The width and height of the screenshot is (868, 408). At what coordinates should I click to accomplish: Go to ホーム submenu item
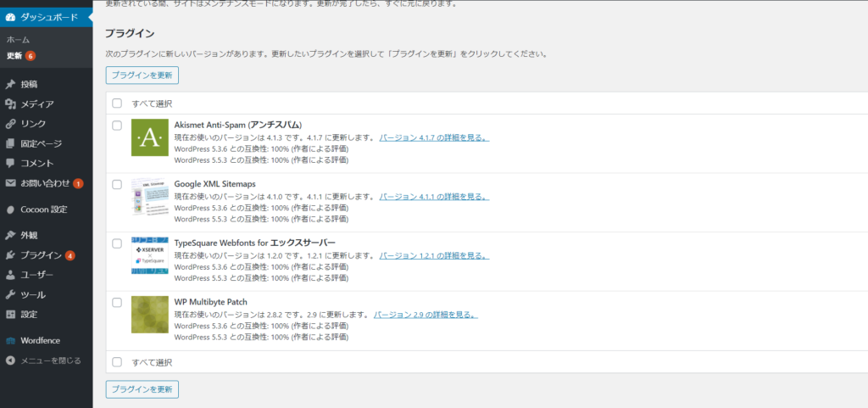19,40
